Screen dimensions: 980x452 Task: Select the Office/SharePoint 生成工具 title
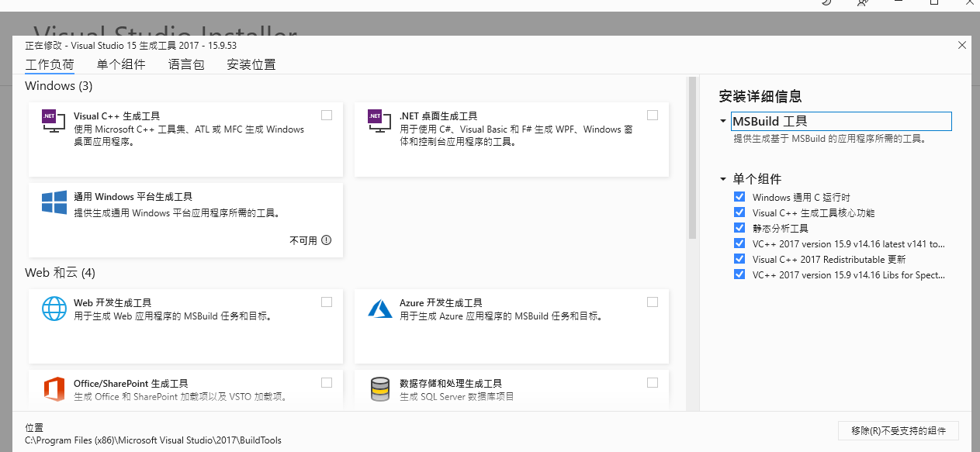(x=131, y=384)
